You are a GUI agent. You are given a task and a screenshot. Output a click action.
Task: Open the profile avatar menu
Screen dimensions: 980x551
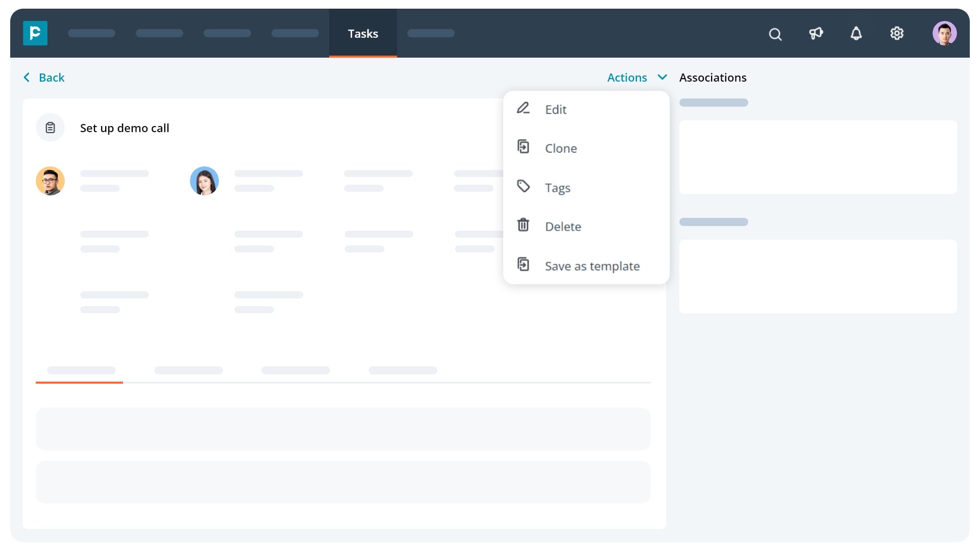coord(945,33)
